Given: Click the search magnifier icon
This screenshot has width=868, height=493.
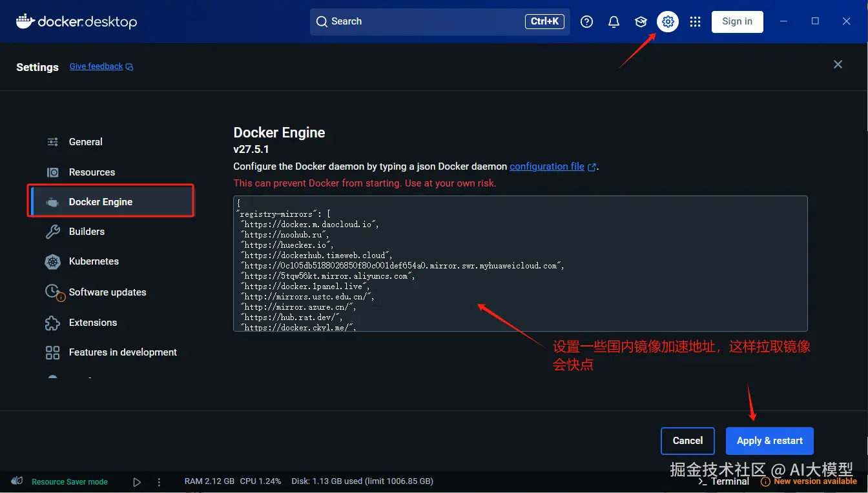Looking at the screenshot, I should point(322,21).
